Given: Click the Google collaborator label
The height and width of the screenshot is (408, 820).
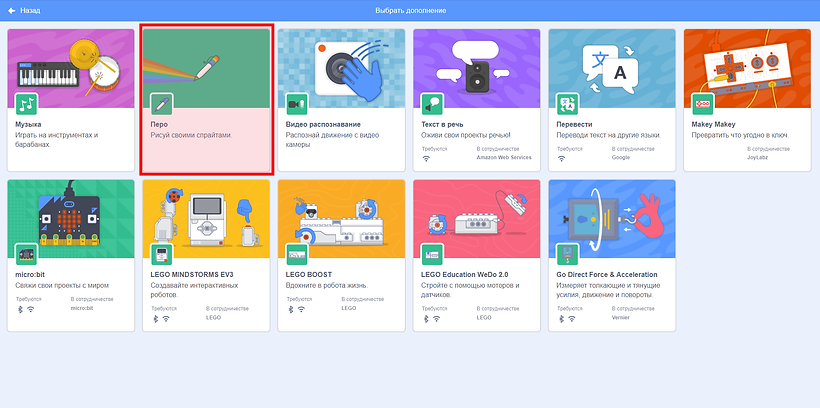Looking at the screenshot, I should (x=621, y=157).
